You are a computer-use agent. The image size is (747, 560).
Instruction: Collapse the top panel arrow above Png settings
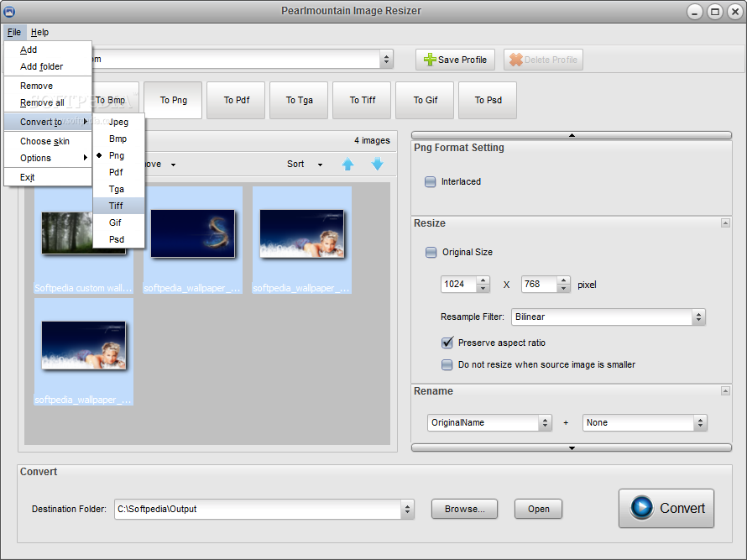coord(572,135)
